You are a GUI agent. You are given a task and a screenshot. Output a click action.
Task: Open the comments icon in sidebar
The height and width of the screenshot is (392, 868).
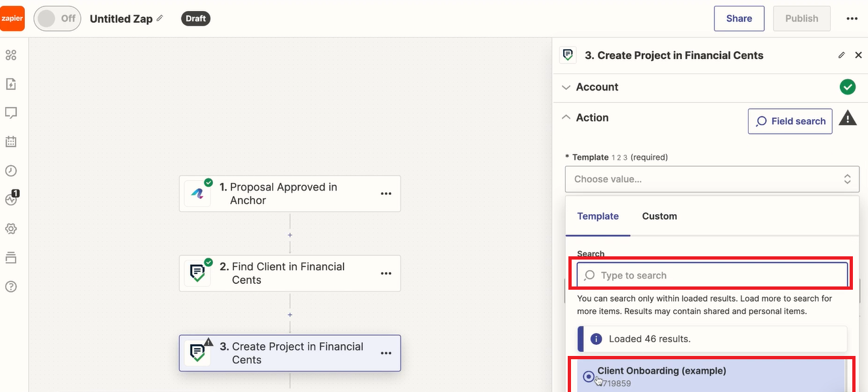tap(10, 113)
